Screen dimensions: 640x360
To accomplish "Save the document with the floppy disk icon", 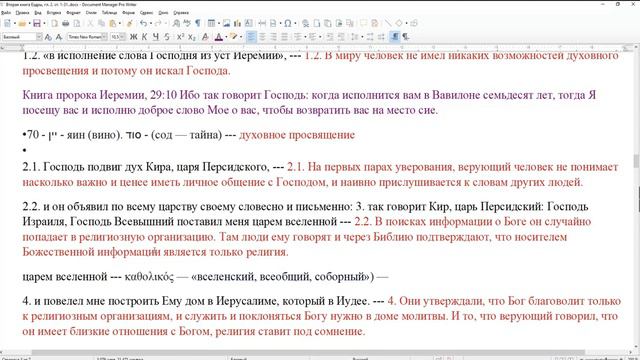I will pyautogui.click(x=37, y=23).
